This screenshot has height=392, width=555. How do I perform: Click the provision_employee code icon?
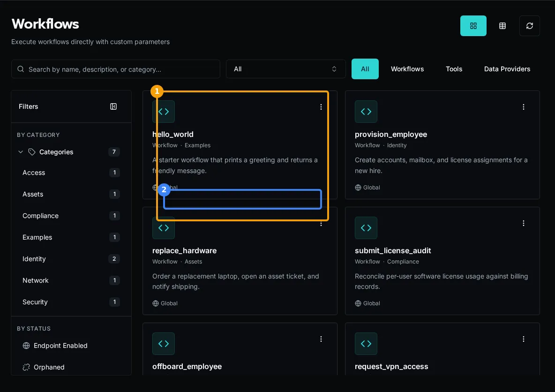tap(366, 112)
